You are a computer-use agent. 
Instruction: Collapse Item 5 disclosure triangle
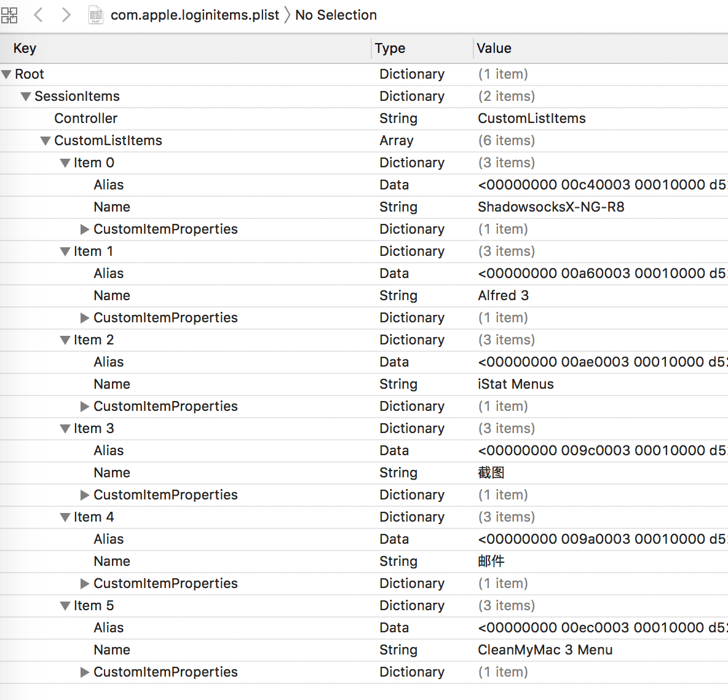[65, 606]
